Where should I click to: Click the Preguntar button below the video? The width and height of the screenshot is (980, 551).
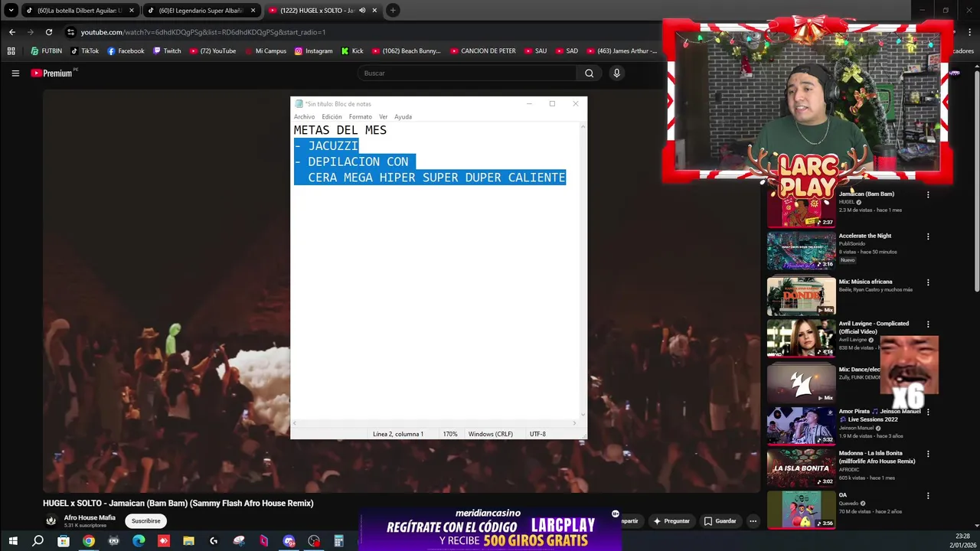tap(671, 521)
